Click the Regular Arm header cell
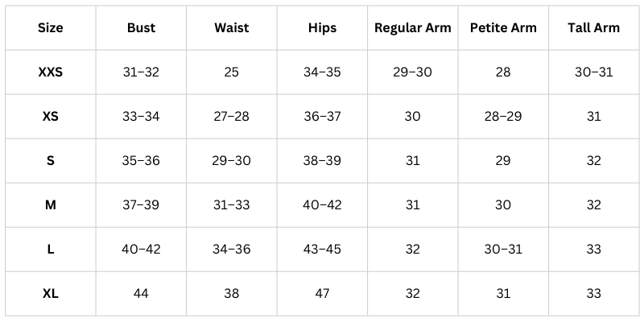Image resolution: width=644 pixels, height=322 pixels. [x=413, y=28]
